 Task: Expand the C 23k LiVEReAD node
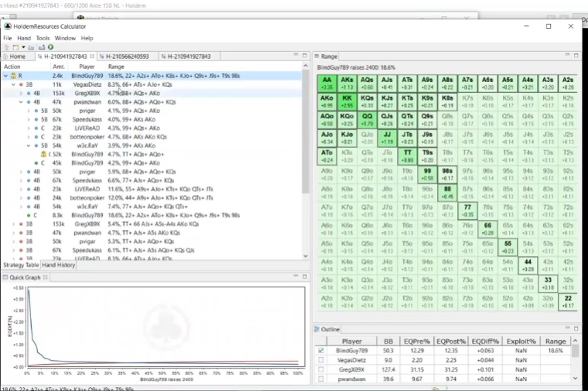pyautogui.click(x=29, y=129)
